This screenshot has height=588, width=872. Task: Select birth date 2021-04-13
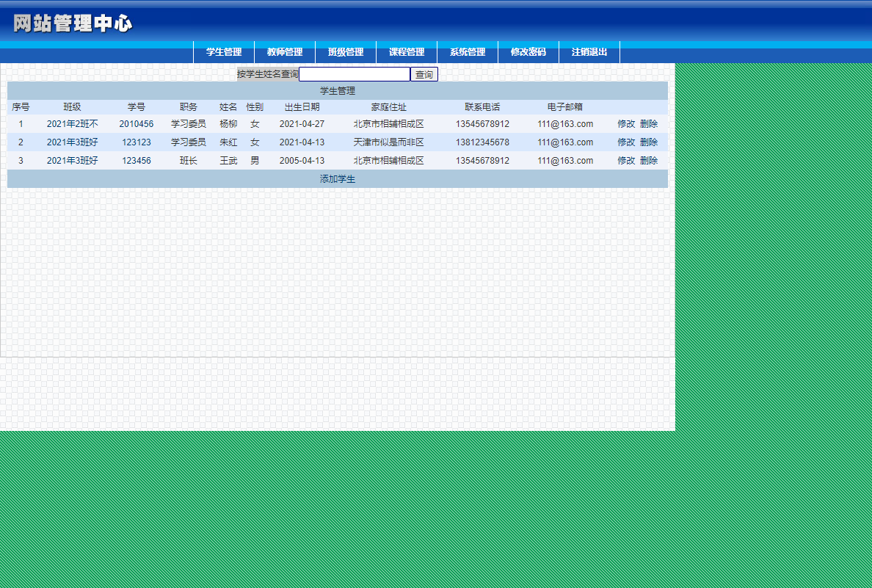[302, 142]
